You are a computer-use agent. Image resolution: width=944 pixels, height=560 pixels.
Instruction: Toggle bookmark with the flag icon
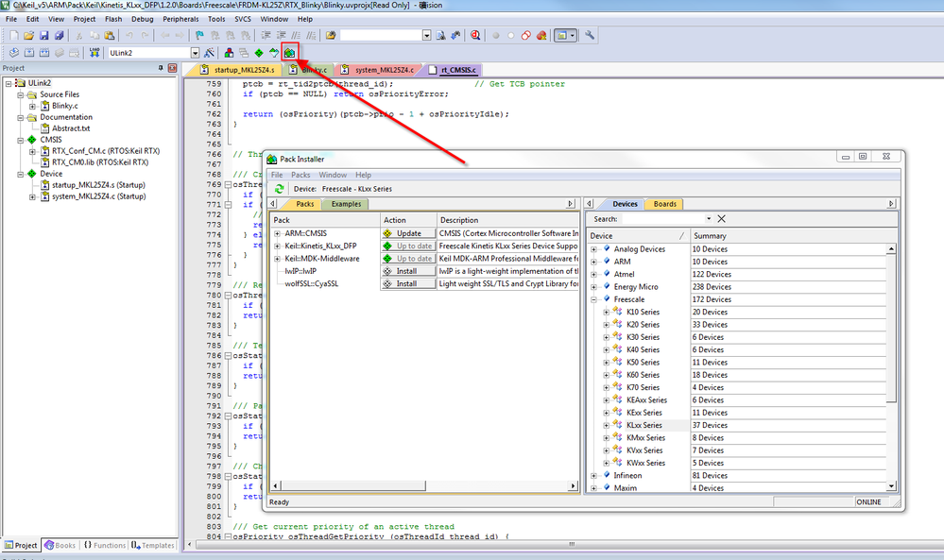pyautogui.click(x=199, y=36)
